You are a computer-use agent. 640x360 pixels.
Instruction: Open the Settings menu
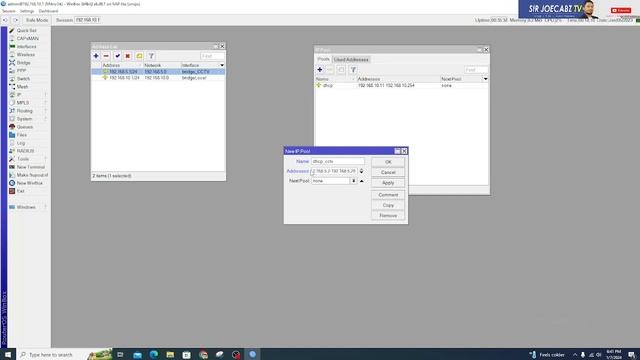[x=27, y=11]
